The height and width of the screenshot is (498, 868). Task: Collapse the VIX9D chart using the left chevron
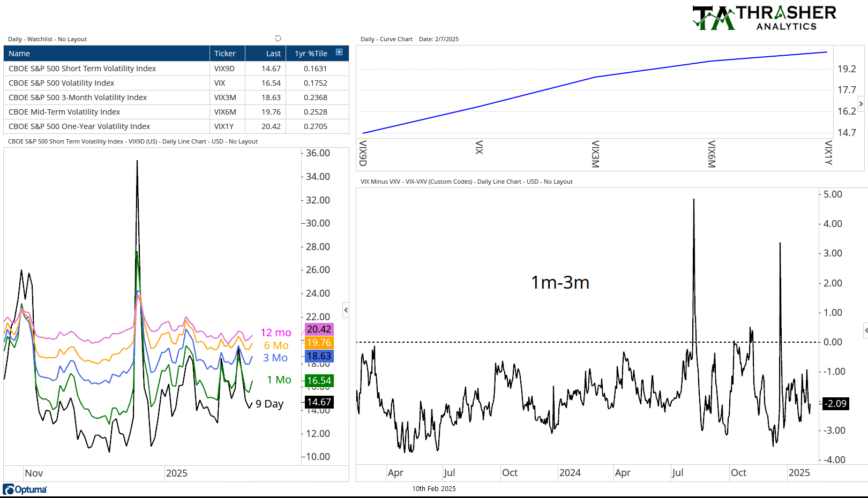pyautogui.click(x=346, y=310)
